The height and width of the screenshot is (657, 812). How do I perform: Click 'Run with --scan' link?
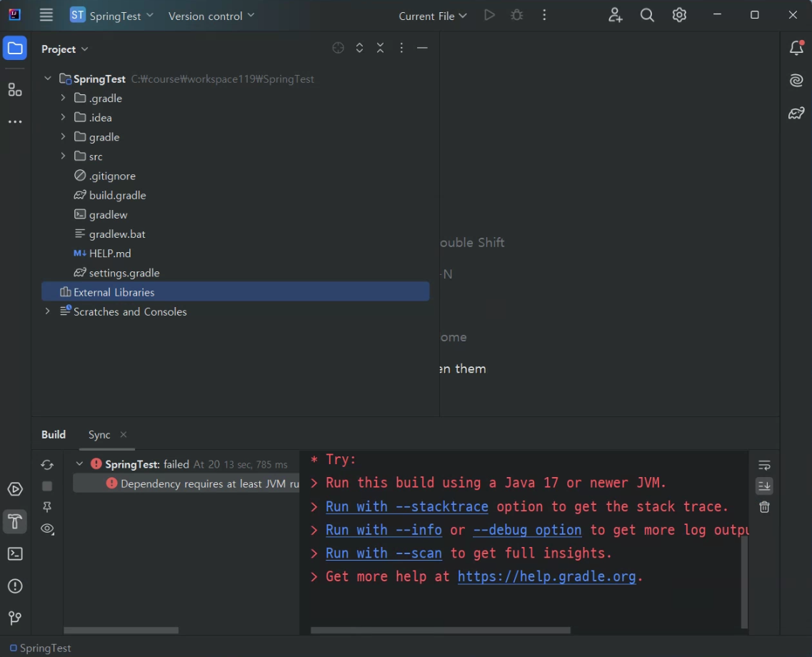coord(384,553)
